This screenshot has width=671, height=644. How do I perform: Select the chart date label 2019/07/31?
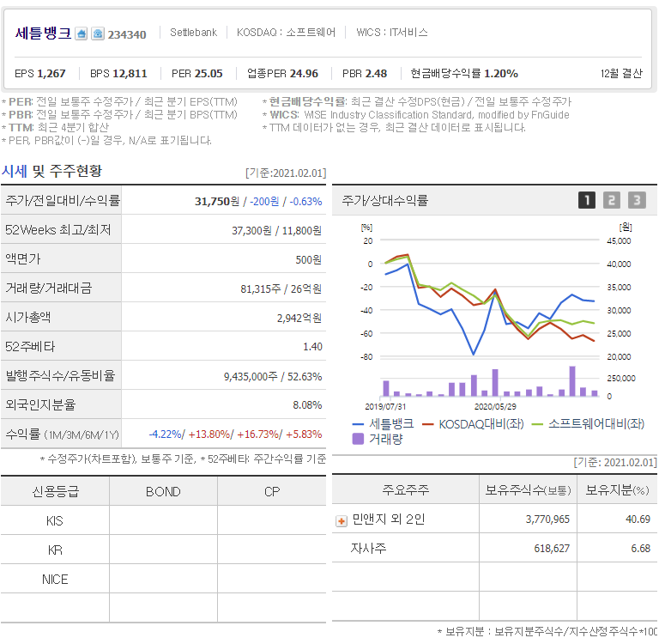tap(385, 406)
